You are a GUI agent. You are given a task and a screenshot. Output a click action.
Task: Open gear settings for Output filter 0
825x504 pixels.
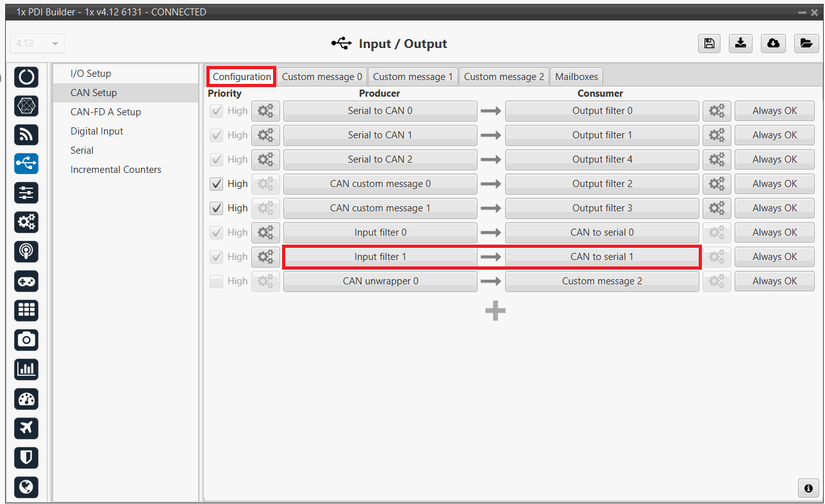716,111
